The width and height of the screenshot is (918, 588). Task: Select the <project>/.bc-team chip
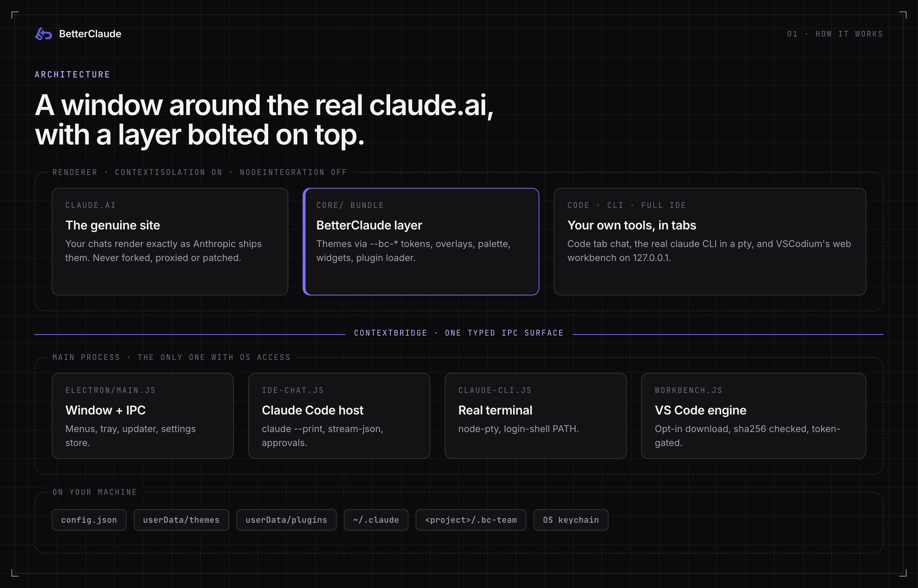[x=471, y=520]
